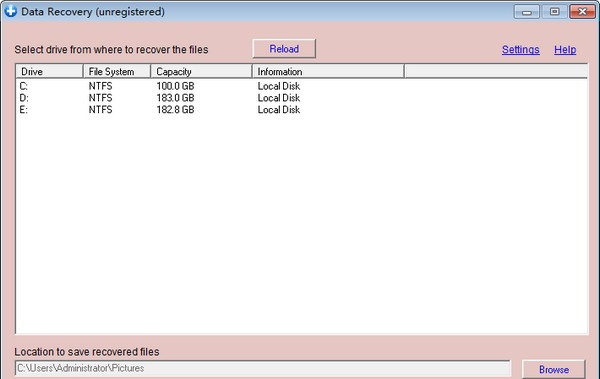The width and height of the screenshot is (600, 379).
Task: Click Local Disk in the C: row
Action: 279,86
